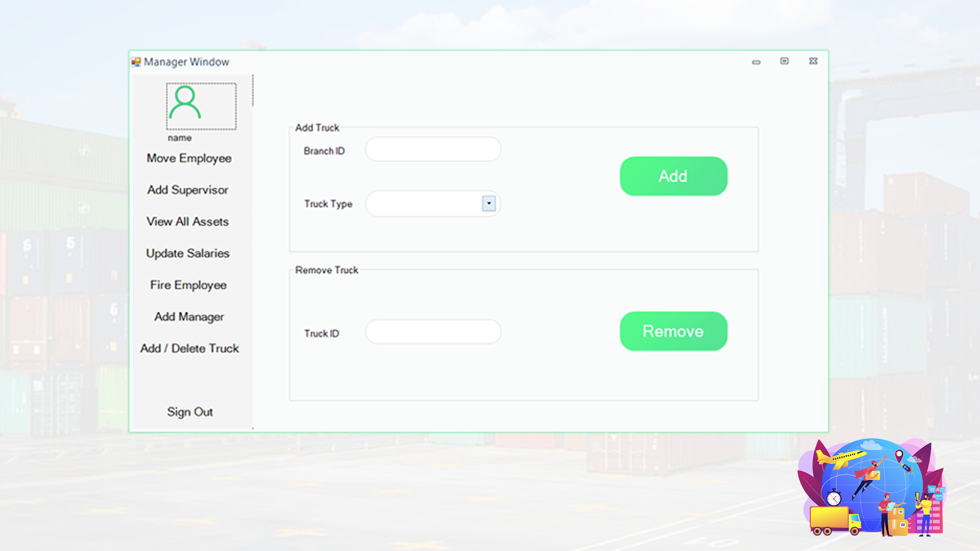This screenshot has width=980, height=551.
Task: Close the Manager Window
Action: (x=813, y=61)
